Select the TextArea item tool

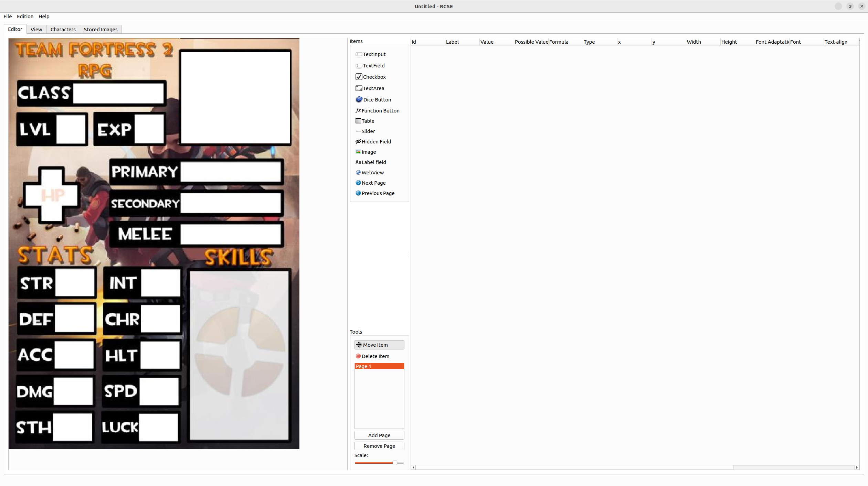pos(373,88)
